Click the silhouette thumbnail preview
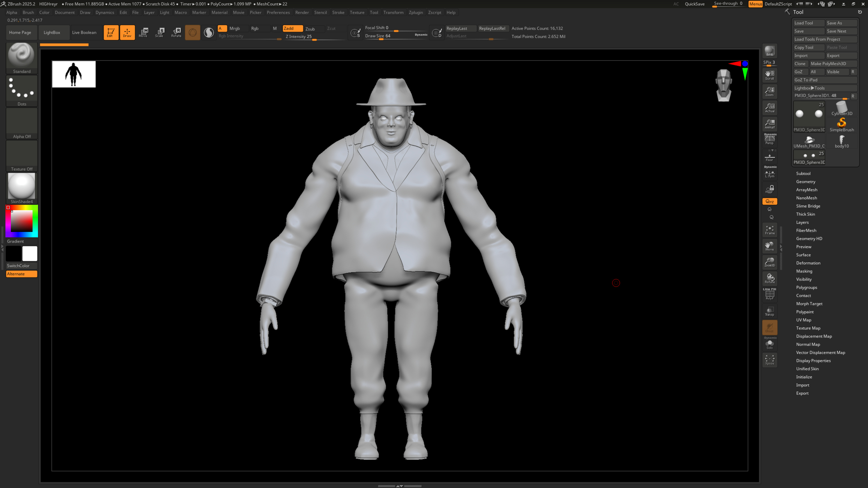868x488 pixels. coord(74,74)
